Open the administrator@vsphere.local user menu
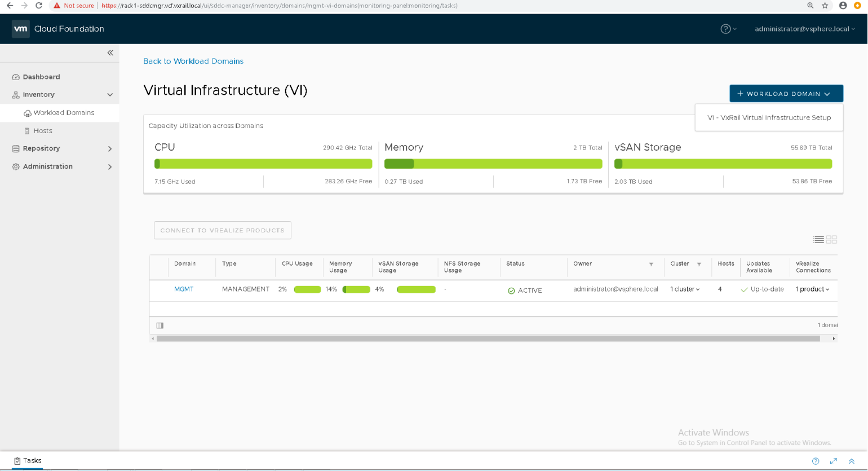The width and height of the screenshot is (868, 471). (805, 29)
